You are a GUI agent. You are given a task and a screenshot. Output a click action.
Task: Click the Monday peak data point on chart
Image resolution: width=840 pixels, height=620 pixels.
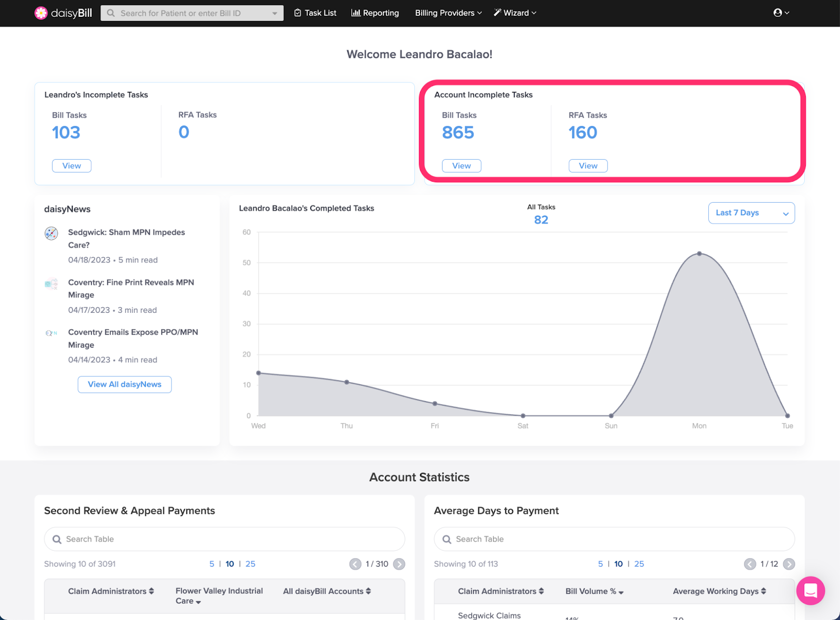tap(699, 254)
